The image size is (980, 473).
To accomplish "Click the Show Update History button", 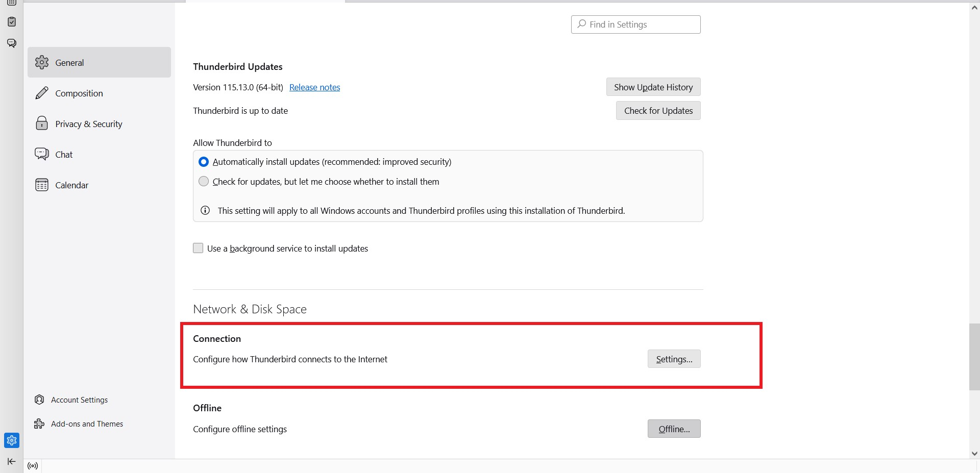I will coord(653,87).
